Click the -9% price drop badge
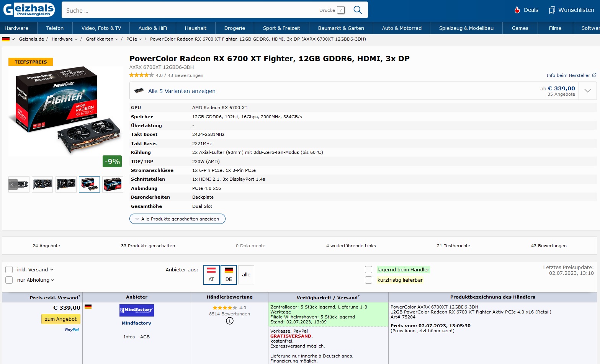Viewport: 600px width, 364px height. click(112, 162)
